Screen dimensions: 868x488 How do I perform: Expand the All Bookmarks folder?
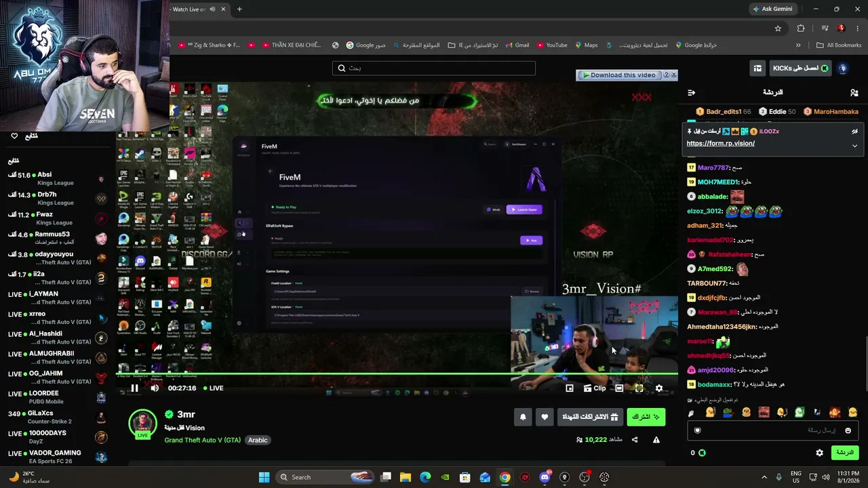click(839, 45)
